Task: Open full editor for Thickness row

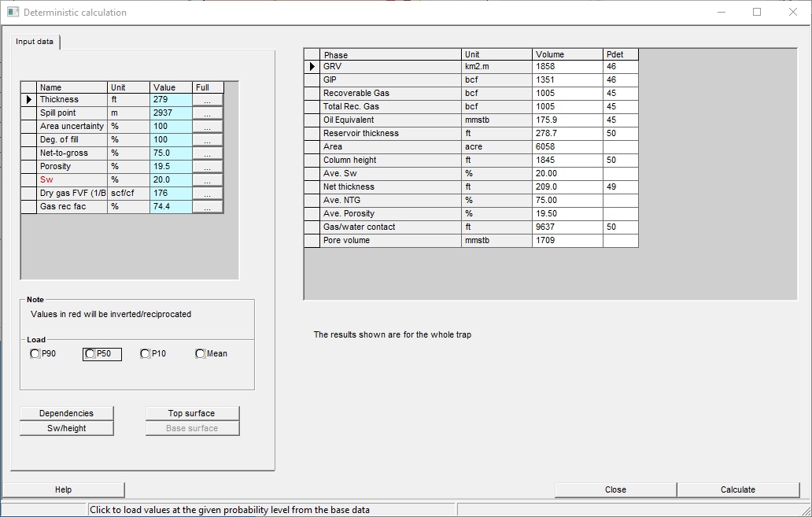Action: (x=207, y=101)
